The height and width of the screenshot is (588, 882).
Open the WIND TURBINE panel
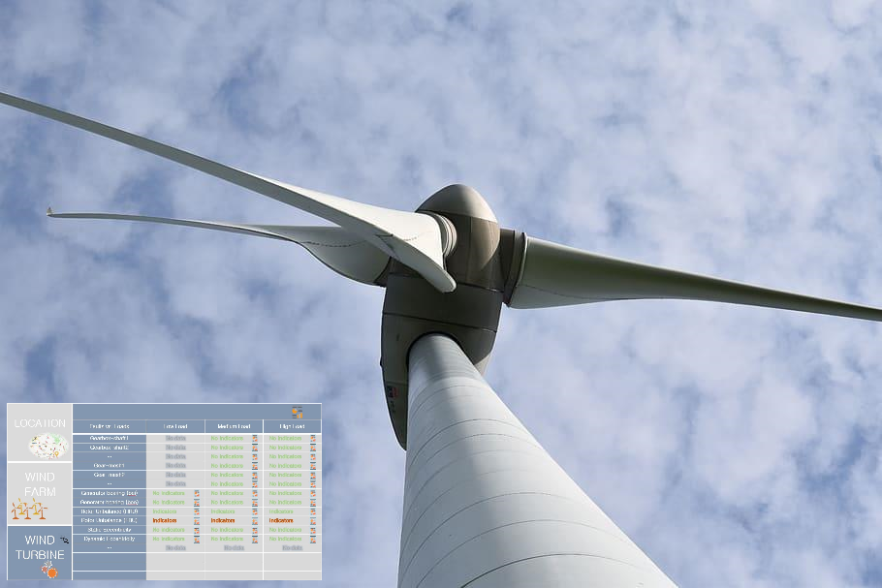click(41, 547)
